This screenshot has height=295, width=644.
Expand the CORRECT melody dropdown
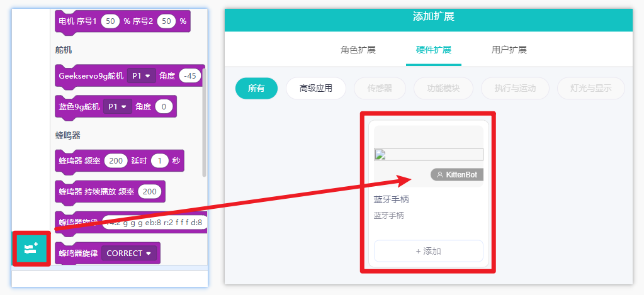tap(129, 253)
